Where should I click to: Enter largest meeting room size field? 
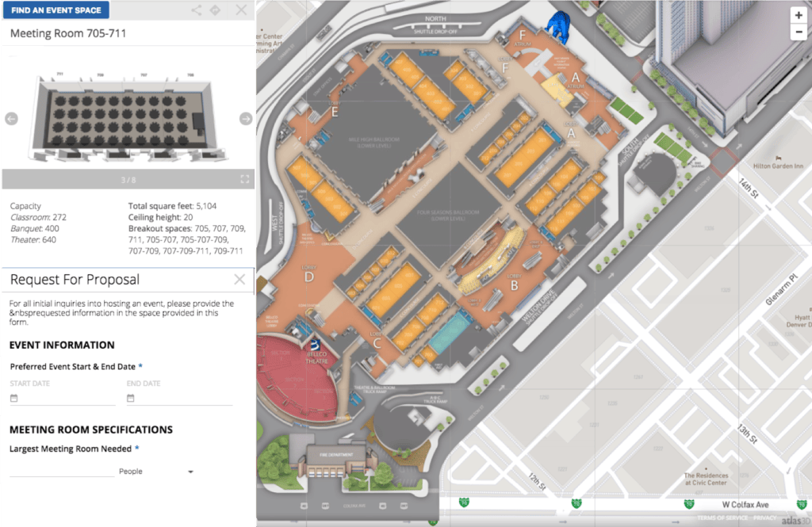(x=61, y=471)
